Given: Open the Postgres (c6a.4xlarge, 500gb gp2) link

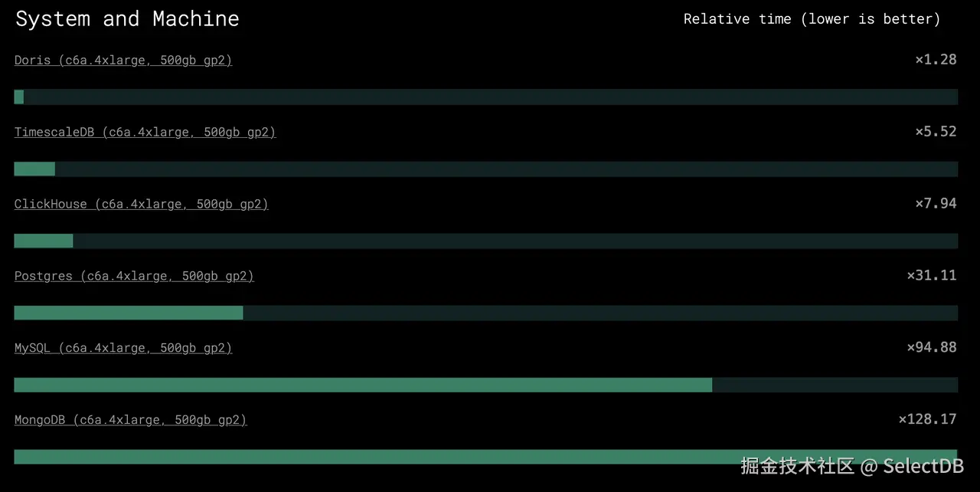Looking at the screenshot, I should point(134,276).
